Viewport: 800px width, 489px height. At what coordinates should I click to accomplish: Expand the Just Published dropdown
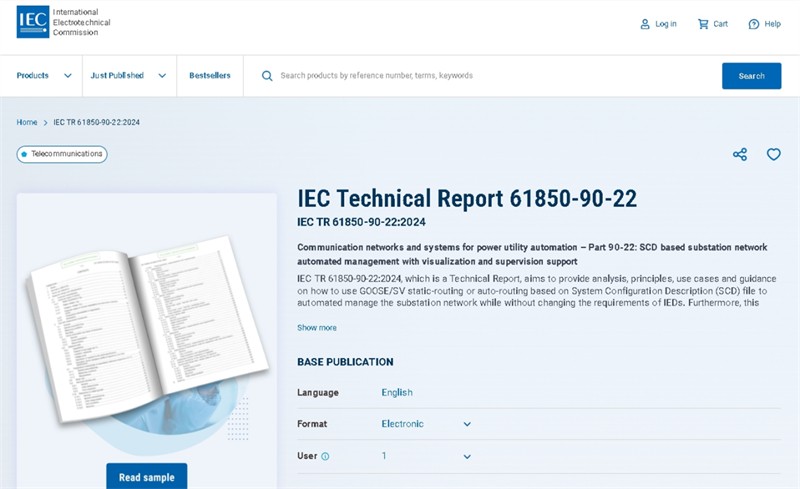point(129,76)
